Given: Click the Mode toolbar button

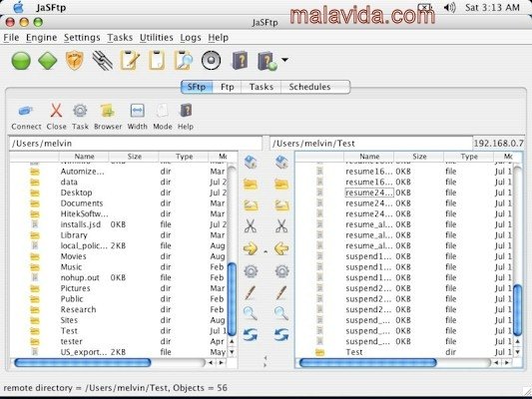Looking at the screenshot, I should point(163,118).
